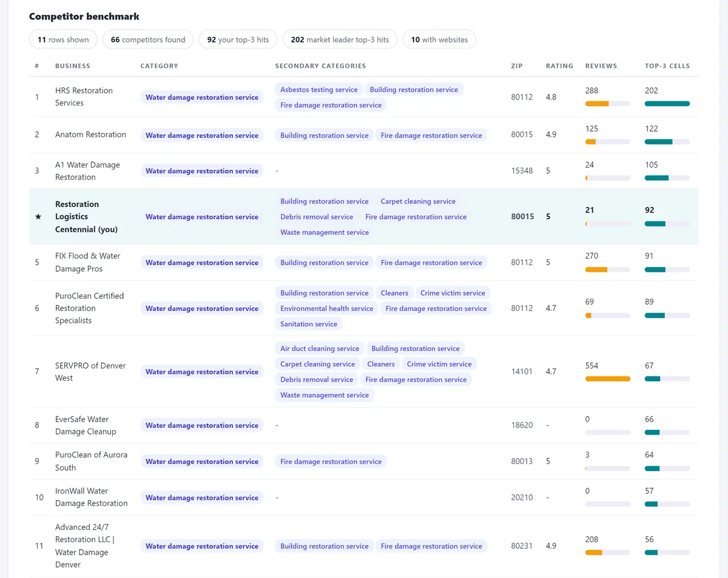This screenshot has height=578, width=728.
Task: Click Restoration Logistics row's Waste management tag
Action: pos(325,233)
